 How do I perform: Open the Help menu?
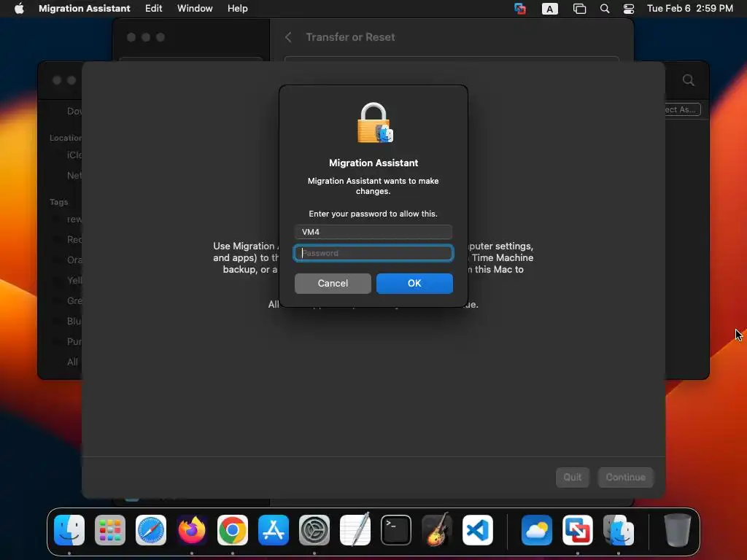tap(237, 9)
